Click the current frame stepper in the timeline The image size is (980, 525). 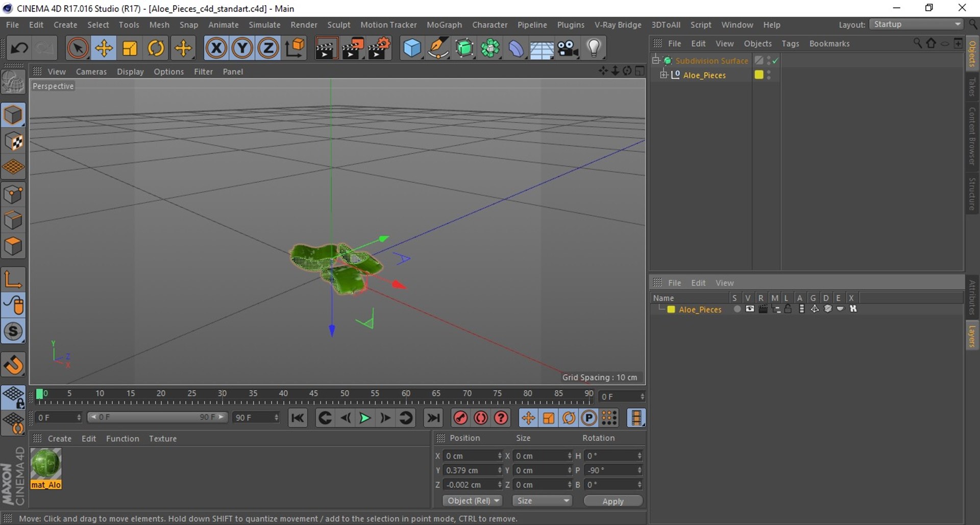[642, 397]
